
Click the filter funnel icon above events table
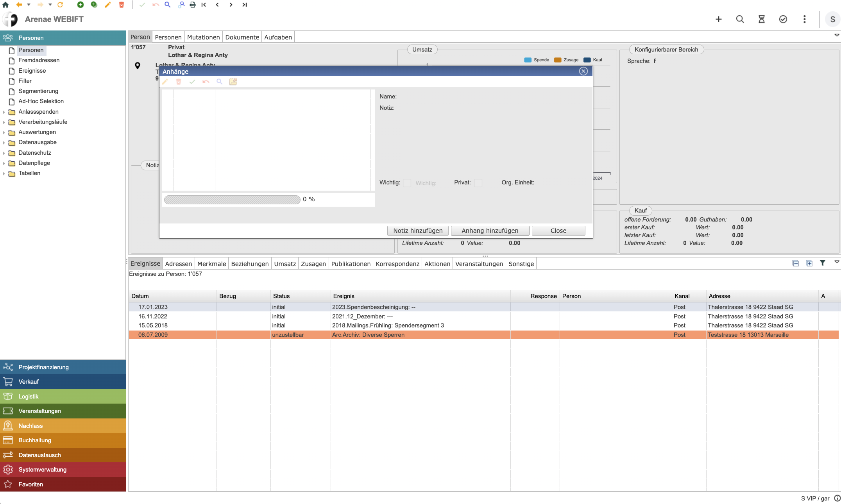(823, 263)
